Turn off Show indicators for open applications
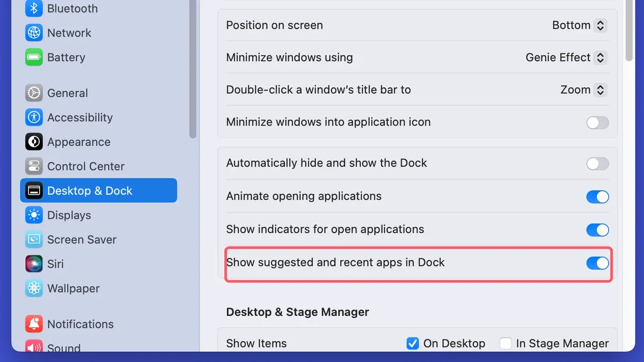Viewport: 644px width, 362px height. pos(597,230)
